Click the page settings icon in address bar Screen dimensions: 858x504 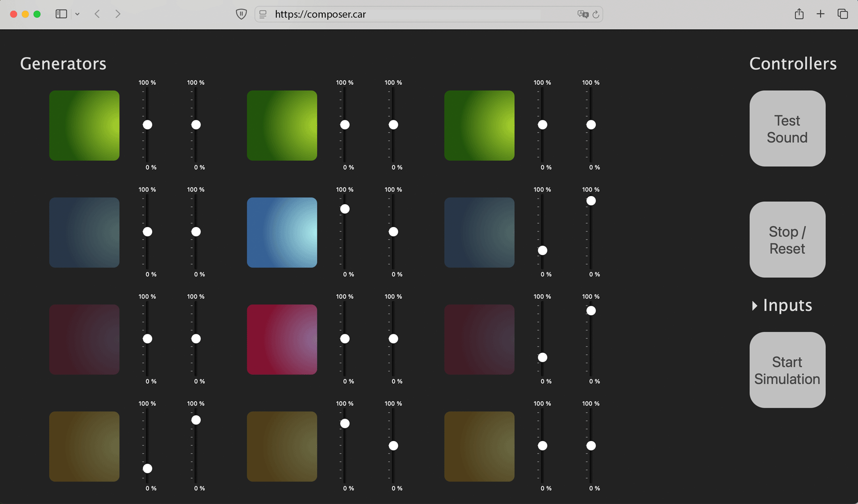click(263, 15)
